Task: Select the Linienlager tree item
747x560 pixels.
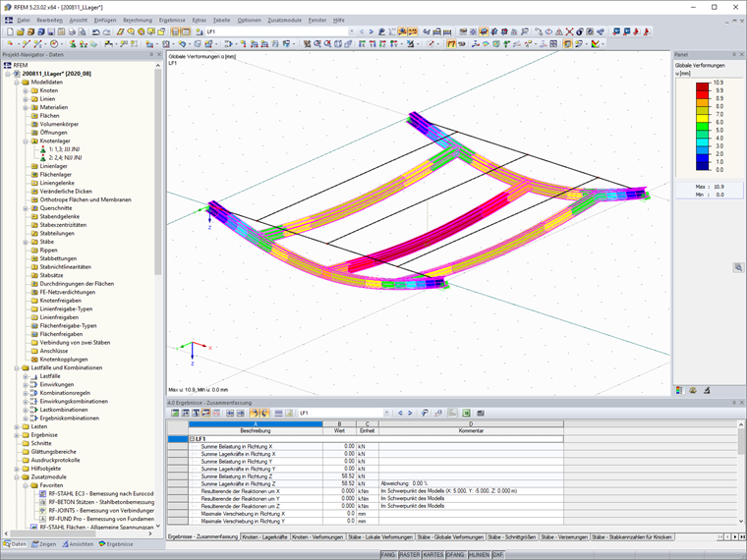Action: [x=53, y=166]
